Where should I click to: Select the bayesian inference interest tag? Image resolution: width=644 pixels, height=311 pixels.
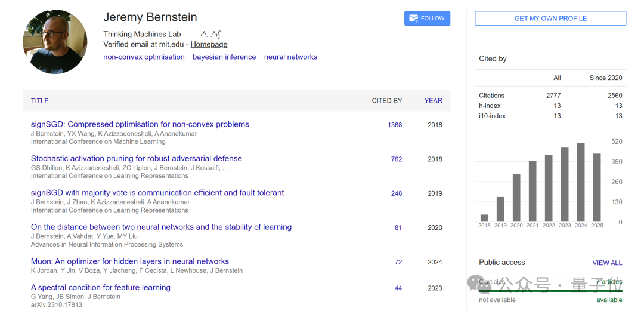224,57
